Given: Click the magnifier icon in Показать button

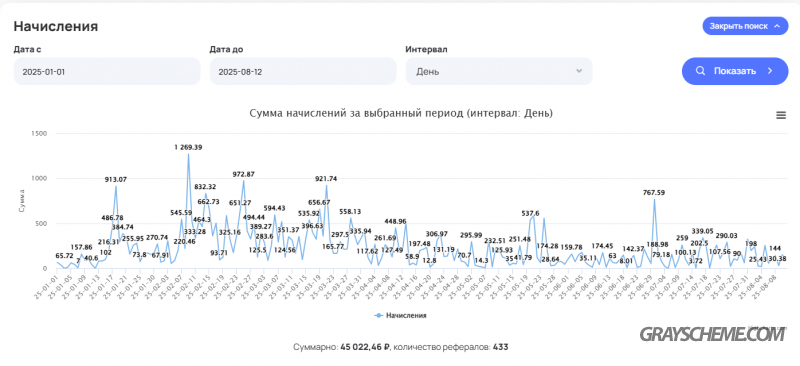Looking at the screenshot, I should point(702,71).
